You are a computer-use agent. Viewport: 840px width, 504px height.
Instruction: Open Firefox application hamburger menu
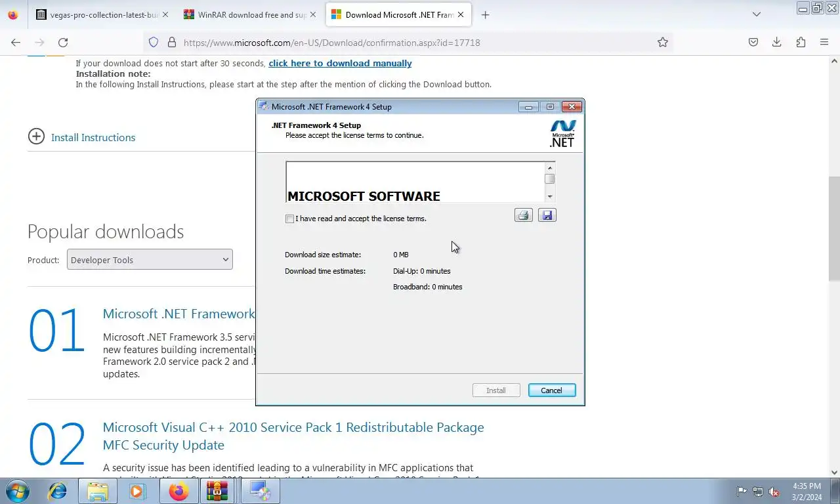coord(824,42)
